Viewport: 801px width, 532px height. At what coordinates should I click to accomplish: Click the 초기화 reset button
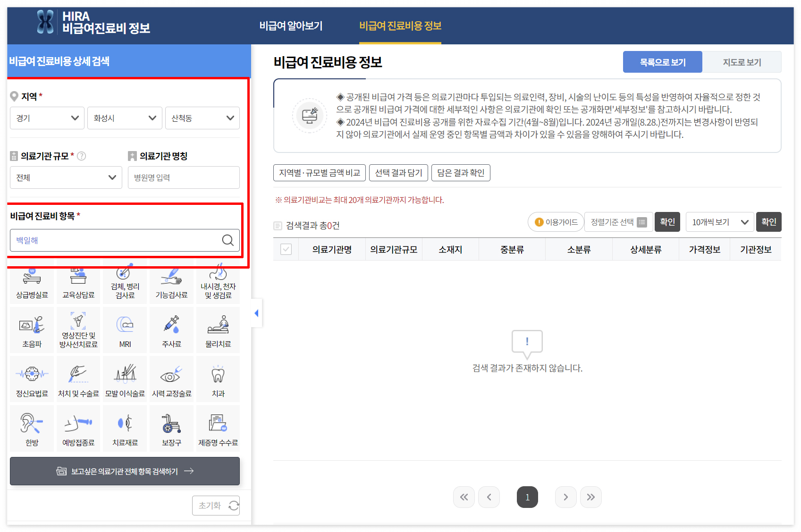(x=216, y=505)
